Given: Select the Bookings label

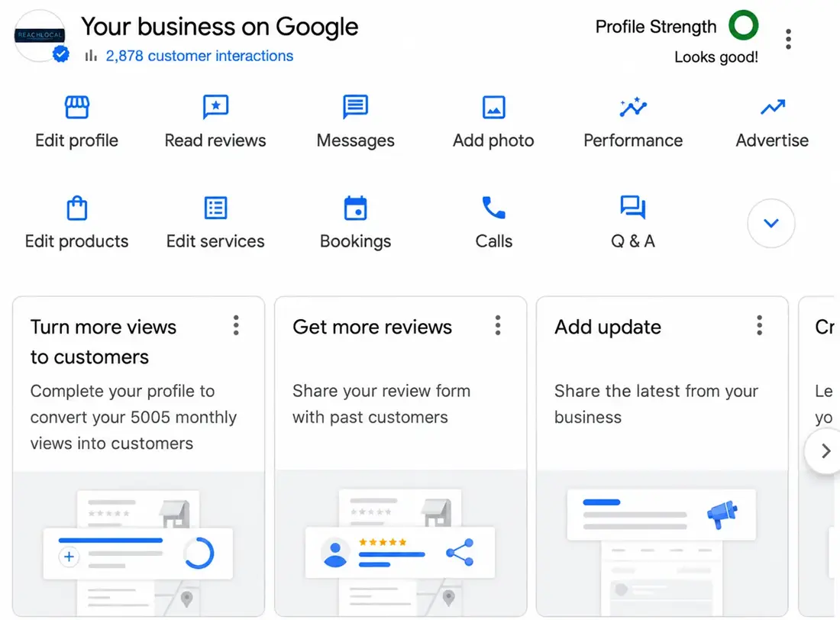Looking at the screenshot, I should [x=356, y=242].
